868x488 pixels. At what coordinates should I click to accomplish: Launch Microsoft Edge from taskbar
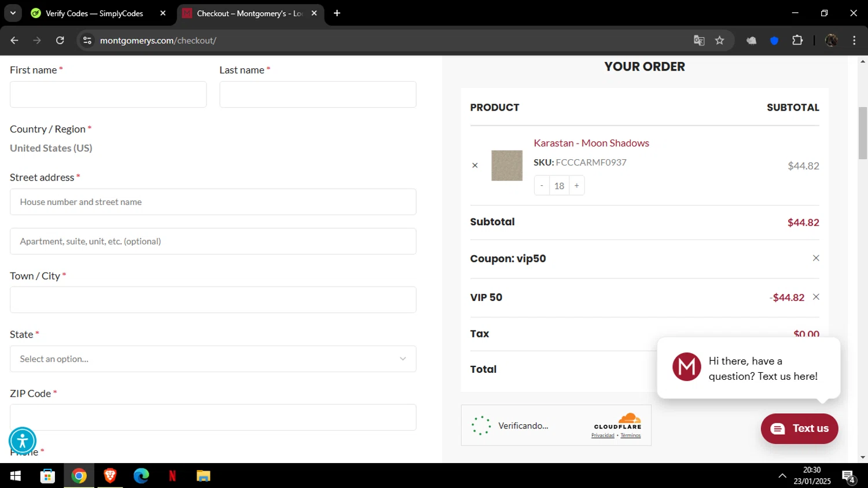(141, 476)
